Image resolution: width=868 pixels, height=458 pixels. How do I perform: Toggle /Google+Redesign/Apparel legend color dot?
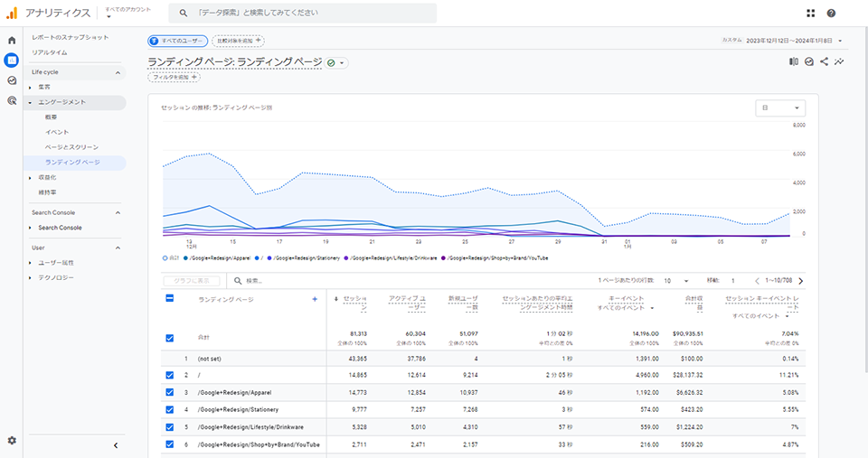186,258
